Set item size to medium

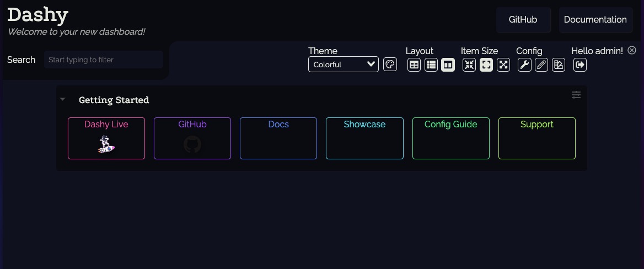click(x=486, y=65)
